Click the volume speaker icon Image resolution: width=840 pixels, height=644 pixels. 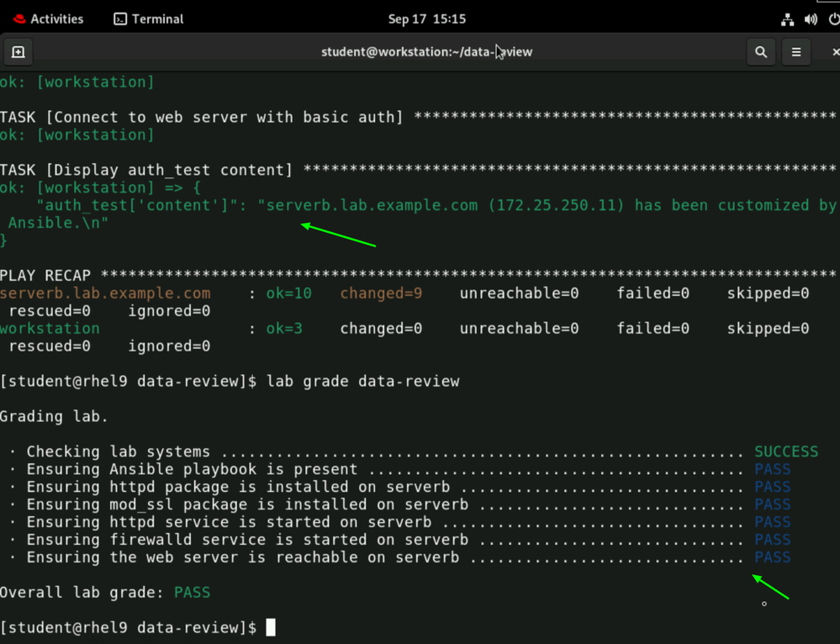[811, 18]
